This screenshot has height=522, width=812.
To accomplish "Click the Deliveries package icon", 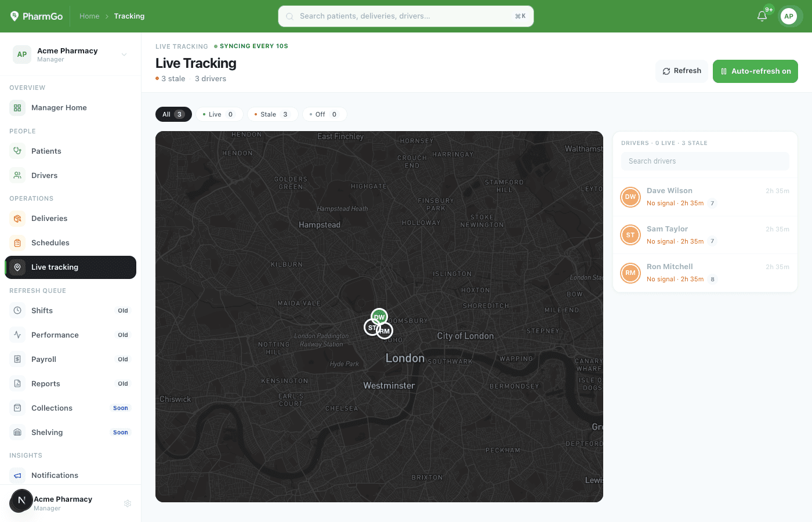I will pos(17,219).
